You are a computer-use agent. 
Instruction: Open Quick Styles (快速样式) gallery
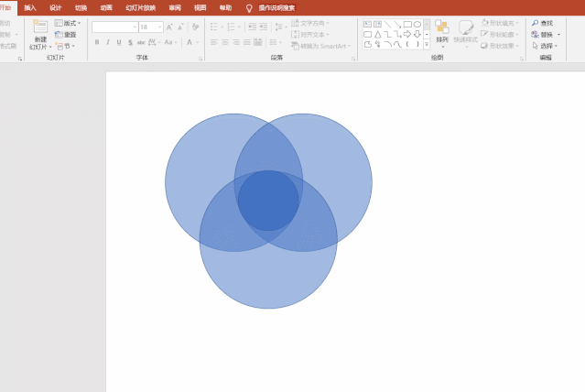tap(466, 28)
